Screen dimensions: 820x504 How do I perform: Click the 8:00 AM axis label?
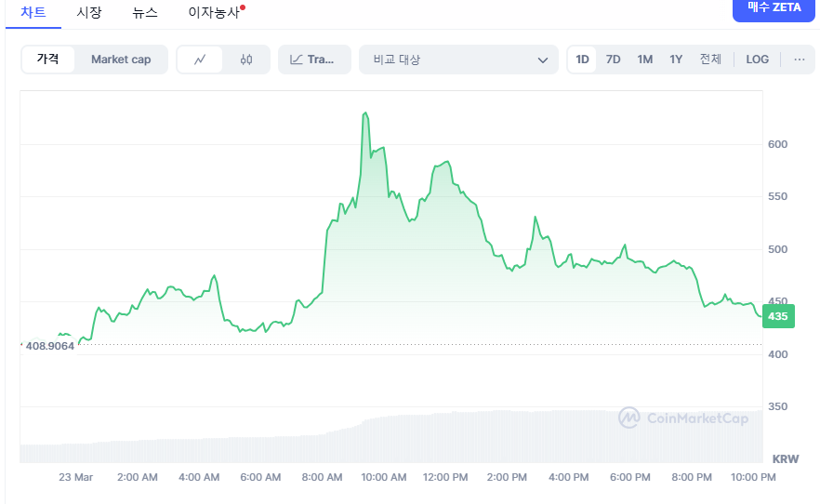322,477
